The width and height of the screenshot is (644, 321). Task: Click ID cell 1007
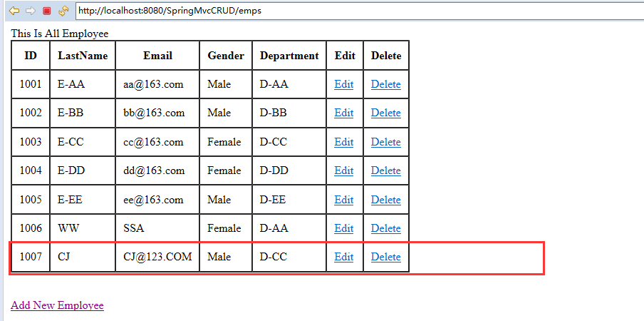(x=31, y=257)
